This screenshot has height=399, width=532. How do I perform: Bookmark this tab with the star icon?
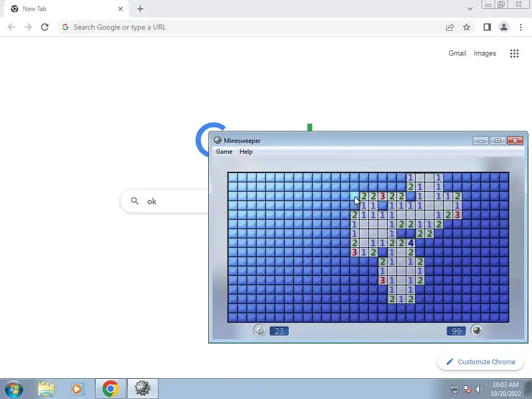[x=467, y=27]
